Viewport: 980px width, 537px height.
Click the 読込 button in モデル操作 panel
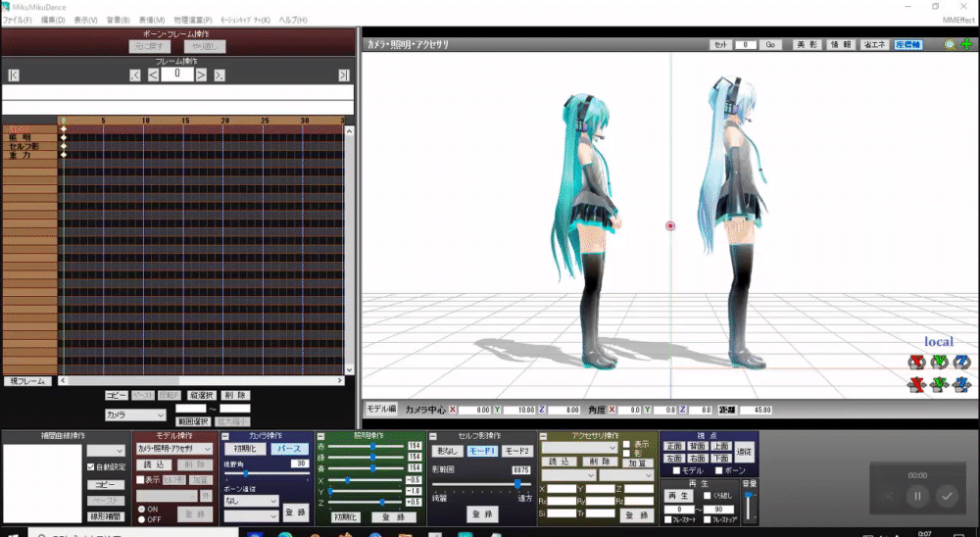coord(154,464)
